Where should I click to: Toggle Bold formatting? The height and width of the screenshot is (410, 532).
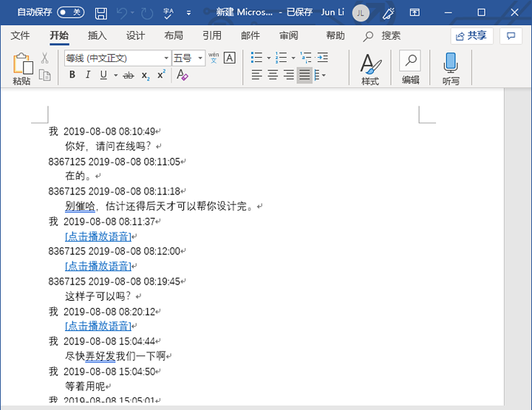click(x=72, y=75)
